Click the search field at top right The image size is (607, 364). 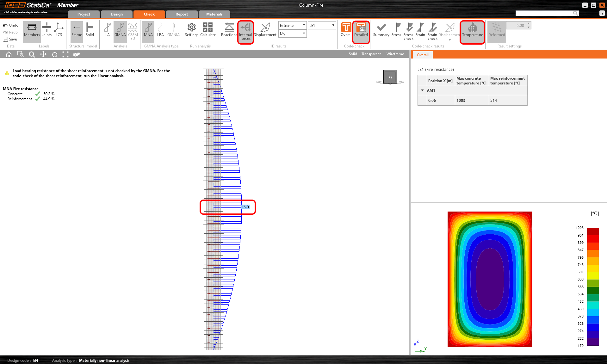coord(547,13)
